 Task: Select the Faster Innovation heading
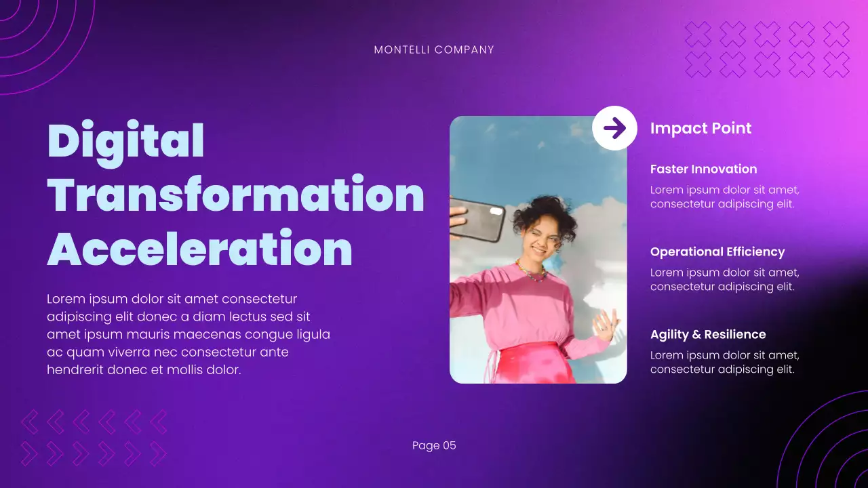pyautogui.click(x=704, y=169)
